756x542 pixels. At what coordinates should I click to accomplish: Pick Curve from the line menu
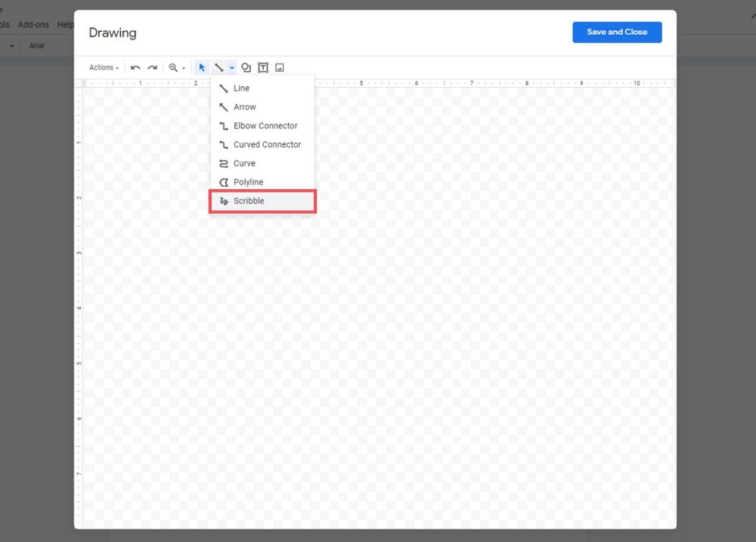click(x=262, y=163)
